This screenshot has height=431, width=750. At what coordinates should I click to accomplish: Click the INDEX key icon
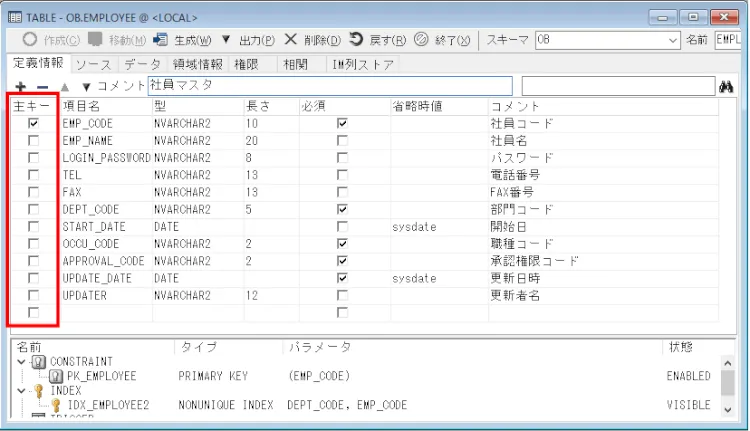[x=39, y=391]
